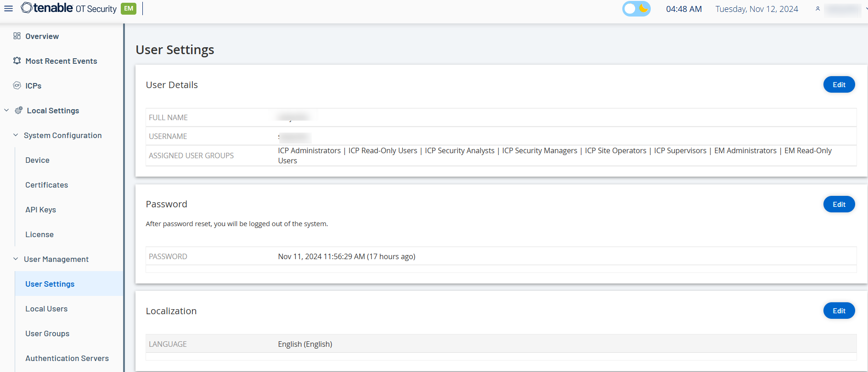Click the Tenable OT Security logo
The image size is (868, 372).
69,8
